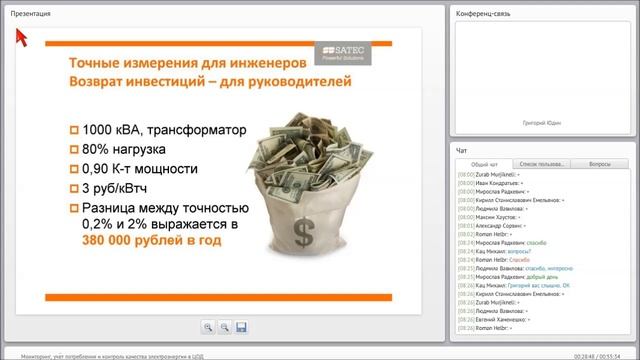The image size is (640, 360).
Task: Zoom out of the presentation slide
Action: click(x=224, y=327)
